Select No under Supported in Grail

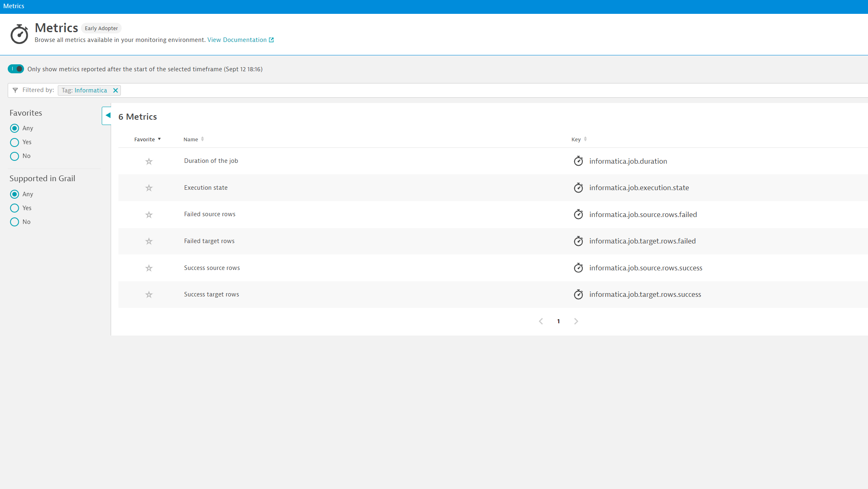pos(14,222)
